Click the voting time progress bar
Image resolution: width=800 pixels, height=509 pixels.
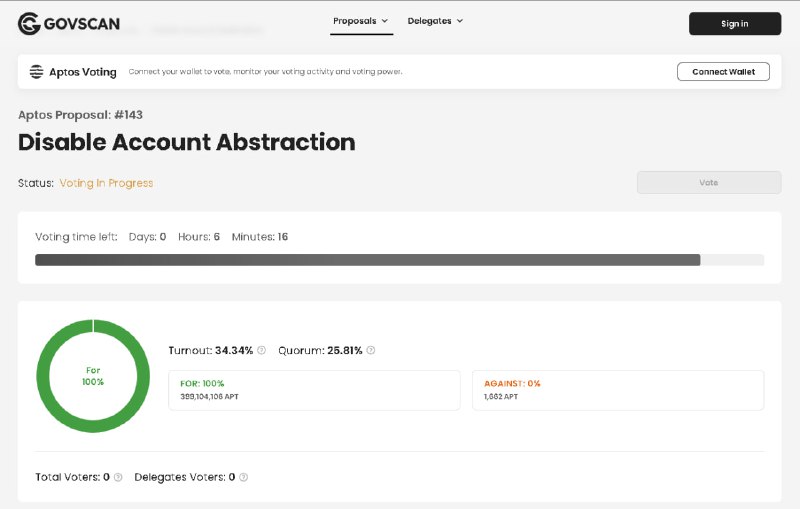(x=399, y=260)
